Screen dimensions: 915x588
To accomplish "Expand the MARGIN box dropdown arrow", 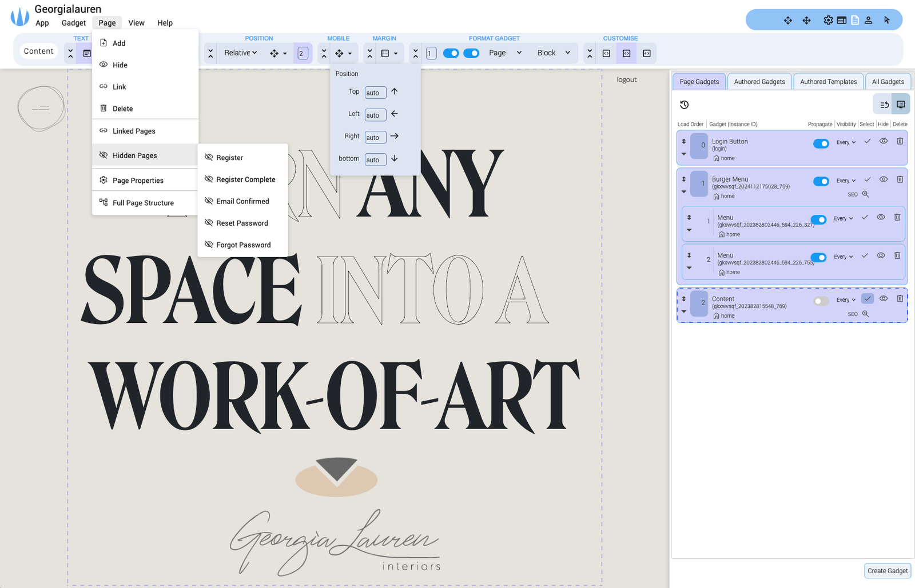I will coord(396,54).
